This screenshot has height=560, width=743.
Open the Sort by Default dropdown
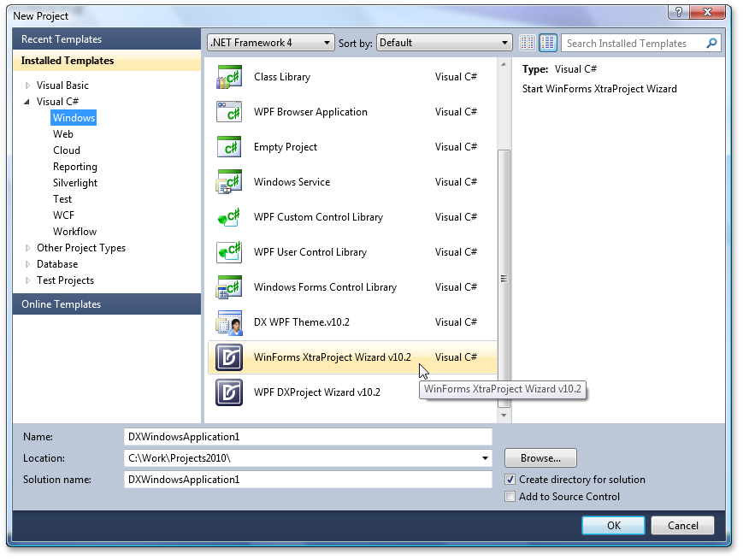click(444, 43)
